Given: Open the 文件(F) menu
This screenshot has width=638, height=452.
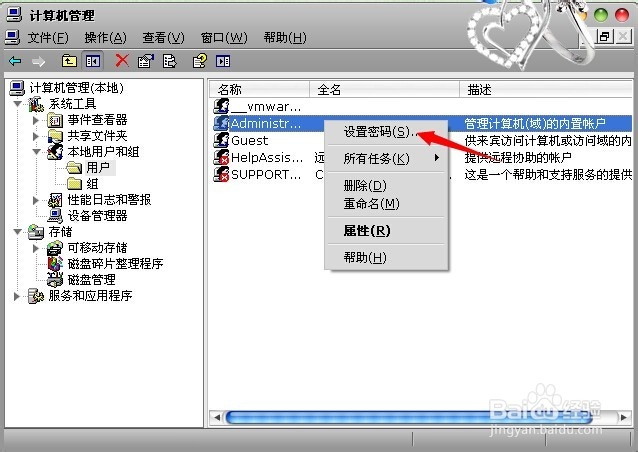Looking at the screenshot, I should click(x=48, y=38).
